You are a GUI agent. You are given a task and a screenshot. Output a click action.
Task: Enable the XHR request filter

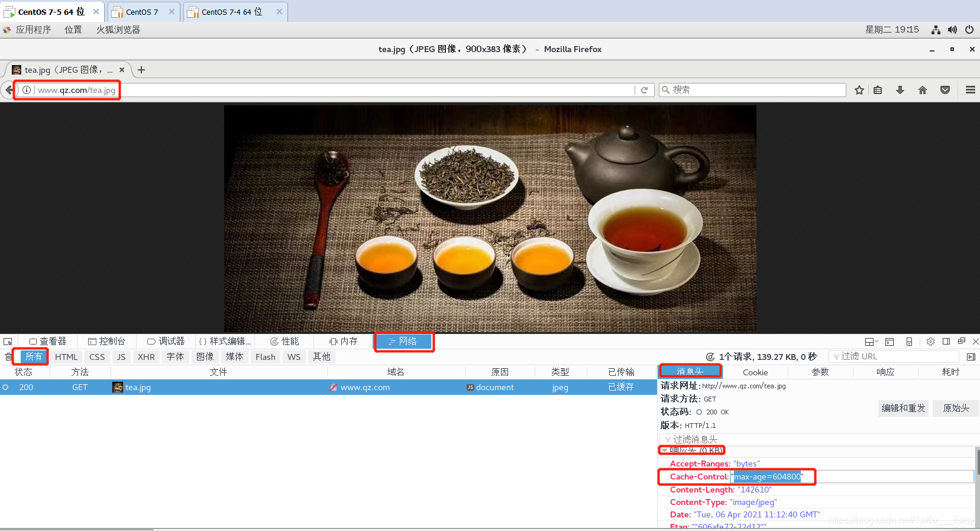click(x=146, y=357)
